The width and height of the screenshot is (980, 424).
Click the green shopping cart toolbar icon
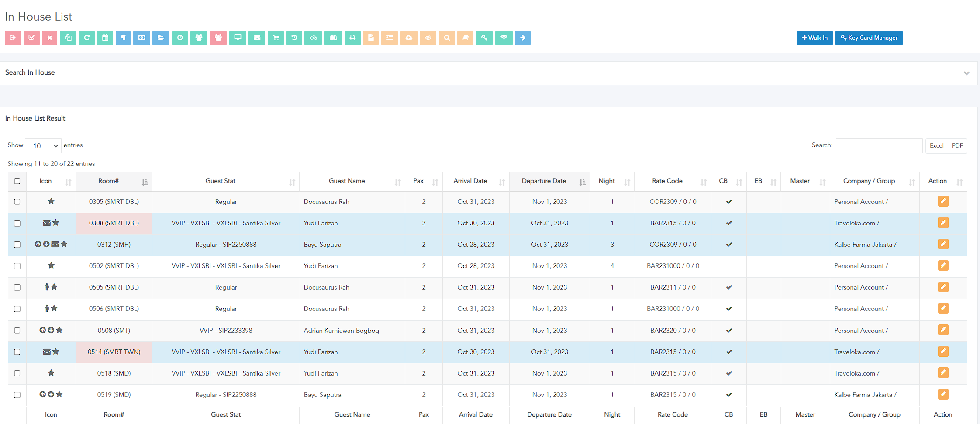click(x=276, y=38)
